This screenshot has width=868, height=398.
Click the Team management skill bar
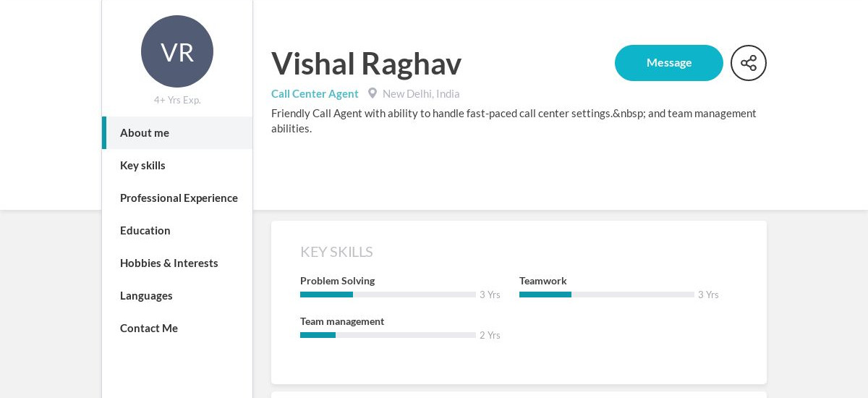[x=388, y=335]
